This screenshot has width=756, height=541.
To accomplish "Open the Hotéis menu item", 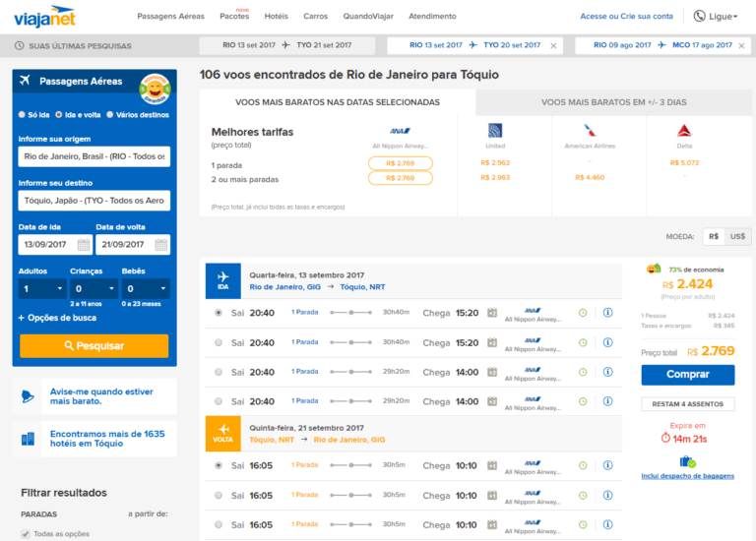I will click(x=277, y=17).
